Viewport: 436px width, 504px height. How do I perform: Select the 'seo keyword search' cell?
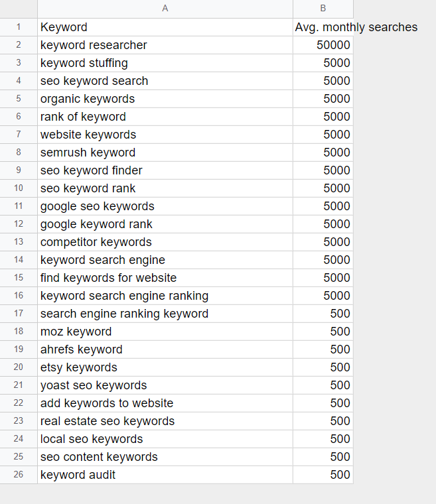coord(165,81)
